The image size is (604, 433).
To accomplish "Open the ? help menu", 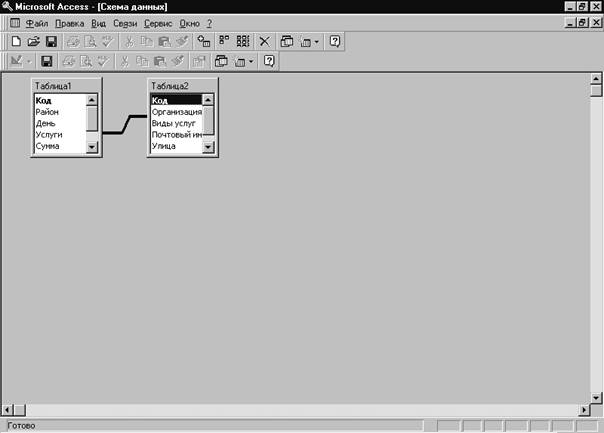I will coord(209,23).
